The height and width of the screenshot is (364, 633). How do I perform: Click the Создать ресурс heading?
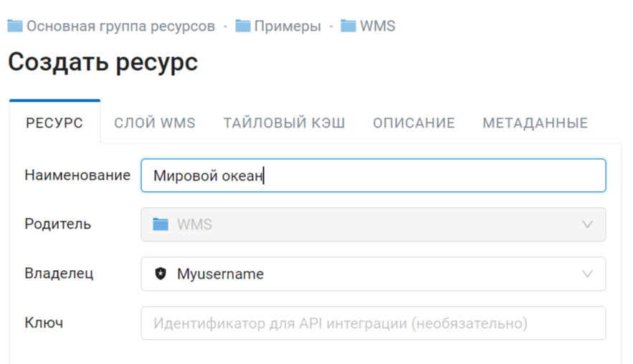(x=103, y=62)
